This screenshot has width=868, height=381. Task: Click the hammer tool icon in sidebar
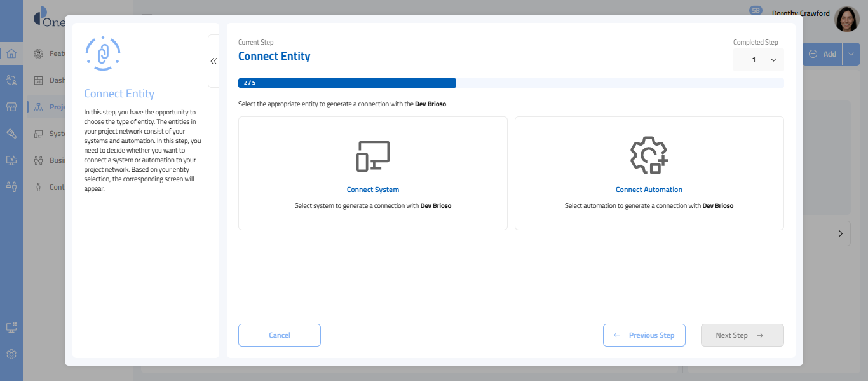pos(11,134)
